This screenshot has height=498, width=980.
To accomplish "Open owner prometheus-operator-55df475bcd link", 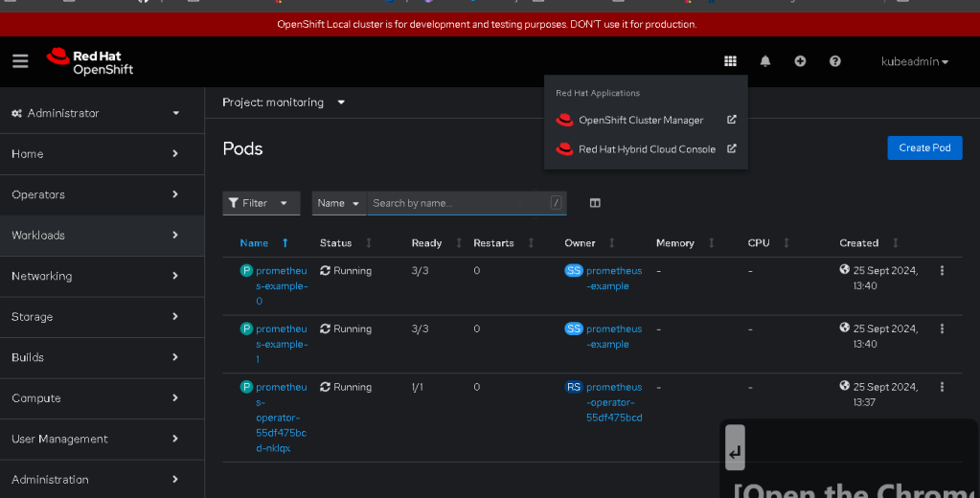I will (614, 402).
